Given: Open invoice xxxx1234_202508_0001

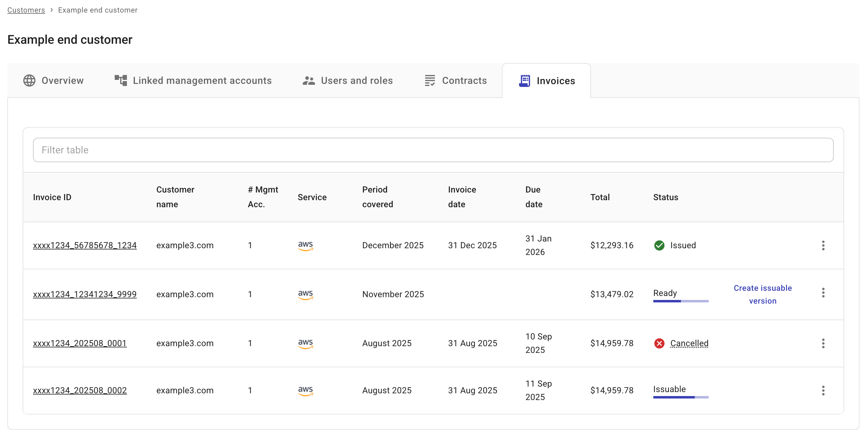Looking at the screenshot, I should tap(80, 343).
